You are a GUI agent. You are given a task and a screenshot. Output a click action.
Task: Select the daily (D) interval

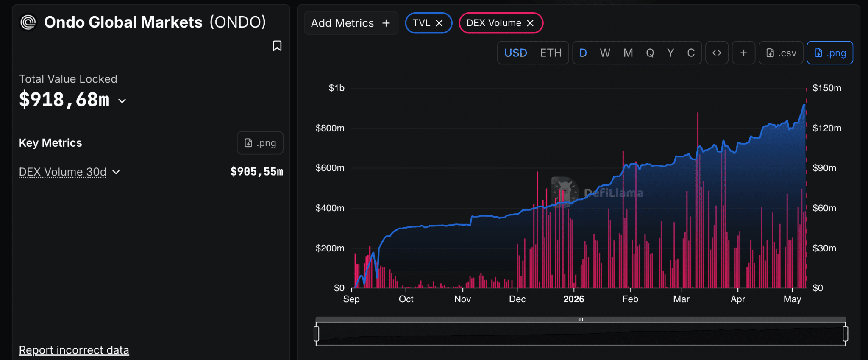point(583,53)
